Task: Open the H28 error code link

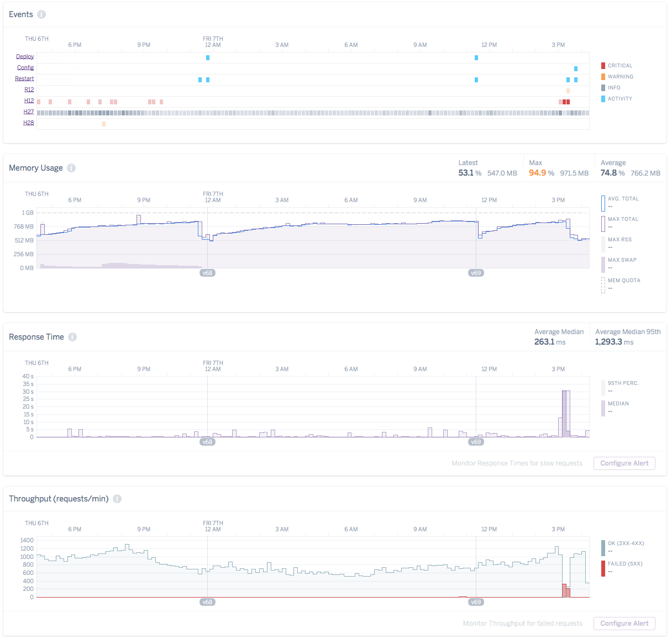Action: pyautogui.click(x=29, y=123)
